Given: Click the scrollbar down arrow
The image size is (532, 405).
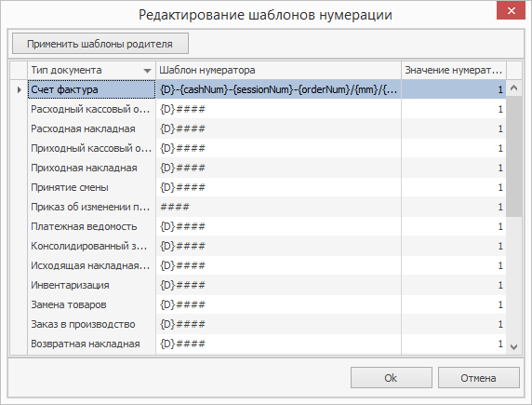Looking at the screenshot, I should click(513, 347).
